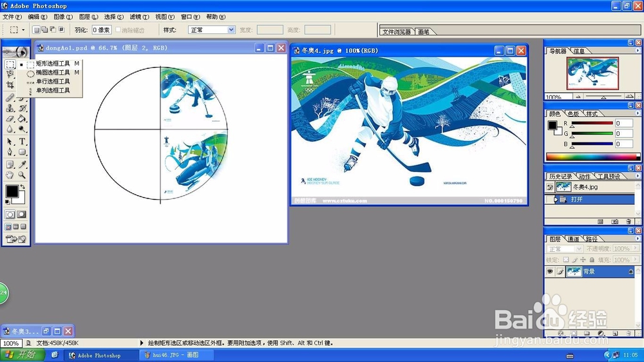
Task: Click new snapshot camera icon in History panel
Action: pyautogui.click(x=614, y=222)
